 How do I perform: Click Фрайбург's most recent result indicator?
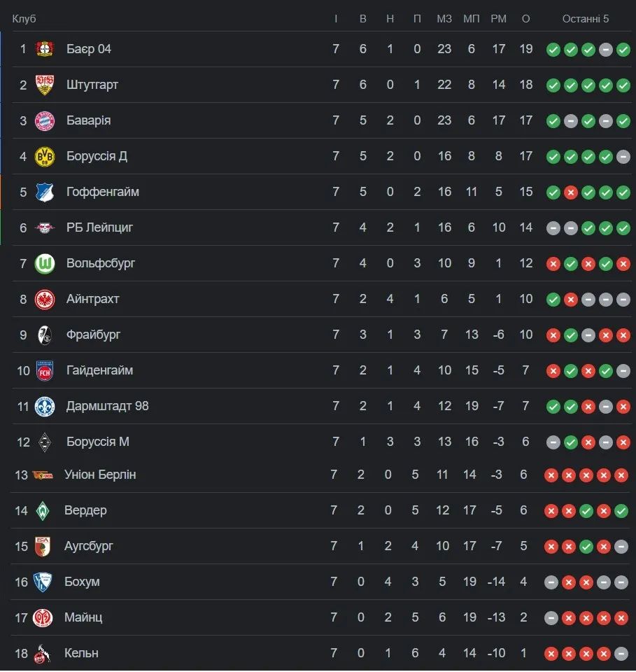pyautogui.click(x=623, y=335)
